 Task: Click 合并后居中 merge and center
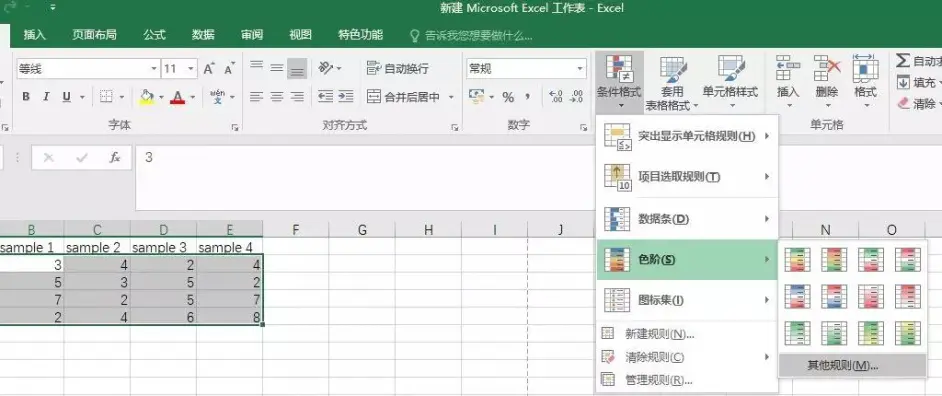click(x=404, y=97)
